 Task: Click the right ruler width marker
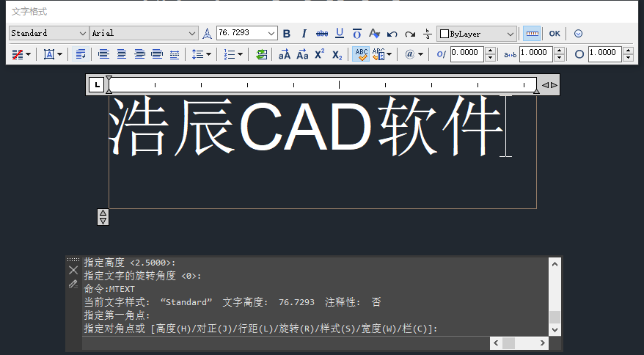536,91
